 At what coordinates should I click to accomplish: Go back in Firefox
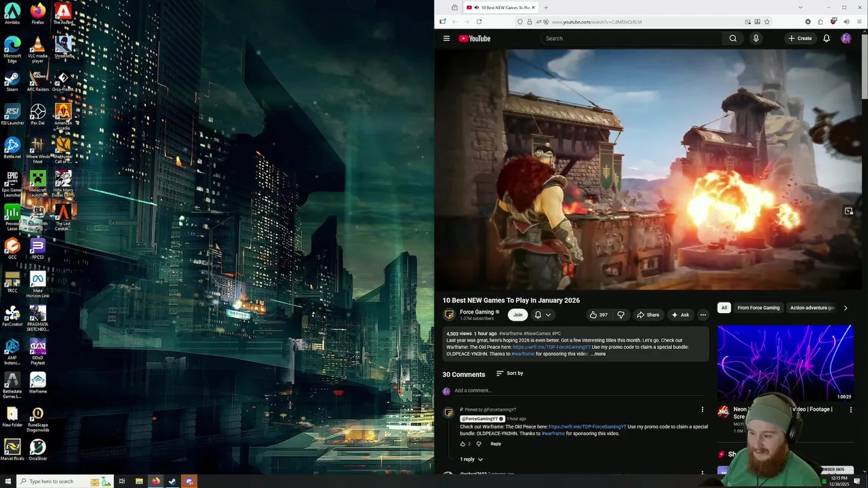pos(454,22)
